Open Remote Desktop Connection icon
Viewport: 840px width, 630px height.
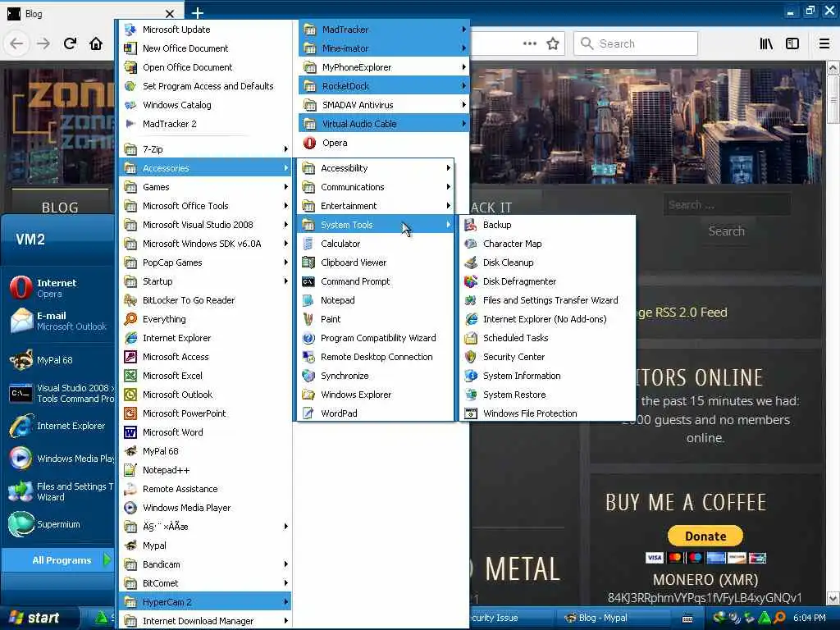(308, 357)
